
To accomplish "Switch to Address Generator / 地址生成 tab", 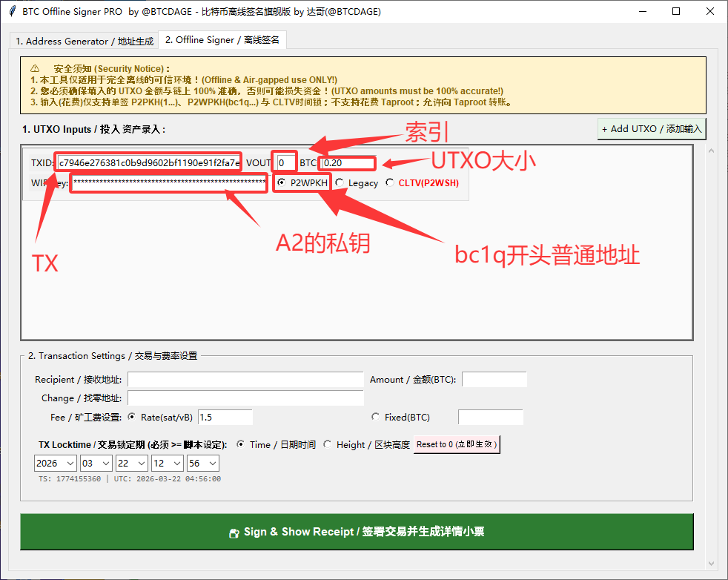I will [x=85, y=41].
